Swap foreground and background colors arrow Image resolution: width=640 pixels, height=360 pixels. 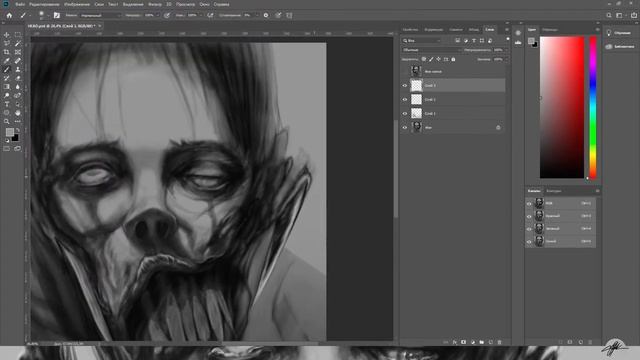click(17, 130)
